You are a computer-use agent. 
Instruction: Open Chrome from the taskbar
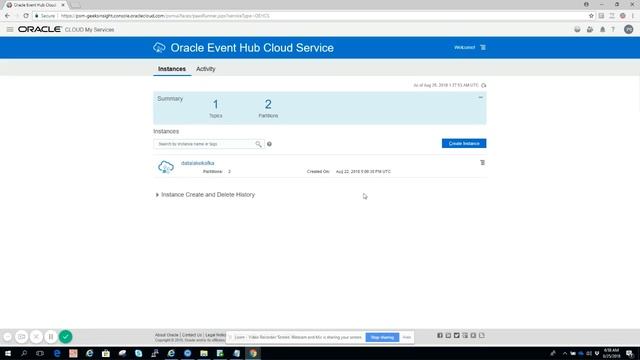253,353
